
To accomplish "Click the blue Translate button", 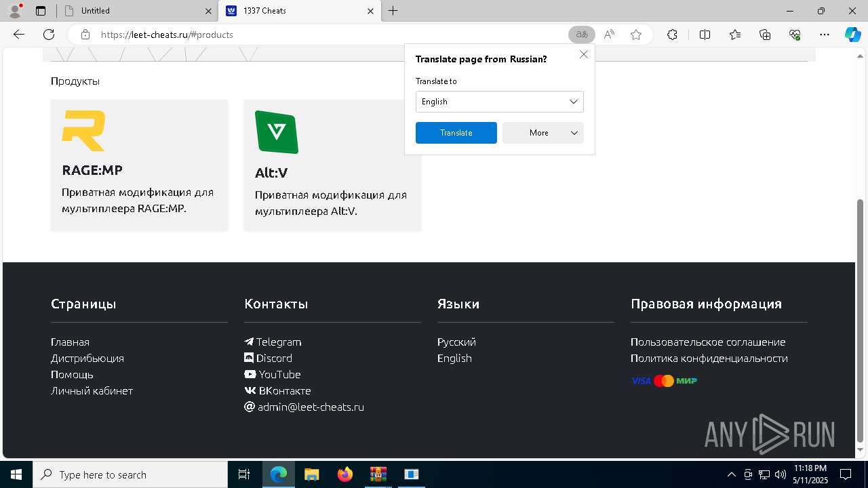I will [x=456, y=133].
